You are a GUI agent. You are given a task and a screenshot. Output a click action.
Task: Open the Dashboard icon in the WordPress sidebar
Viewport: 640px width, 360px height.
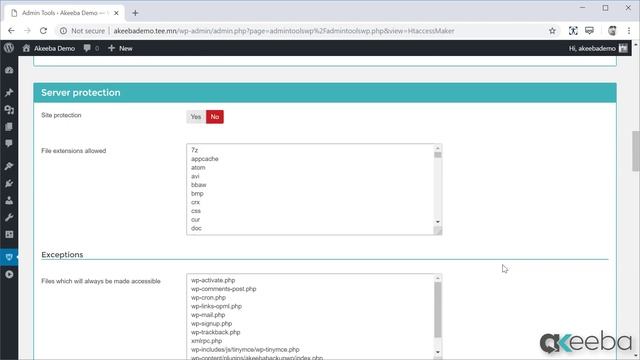(x=9, y=70)
